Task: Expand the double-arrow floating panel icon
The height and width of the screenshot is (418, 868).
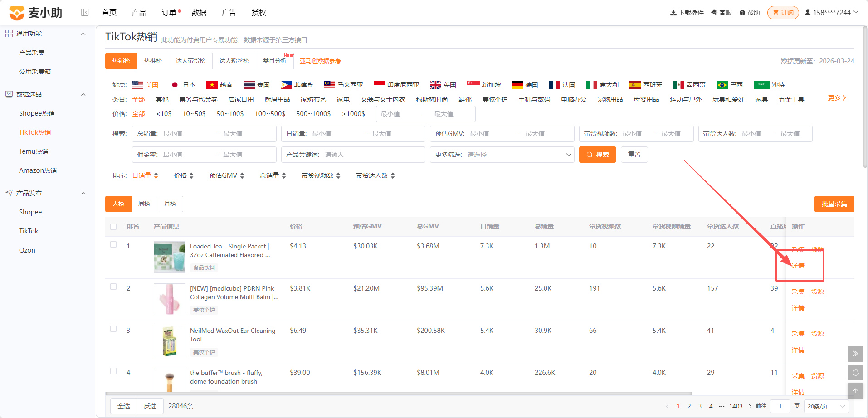Action: click(x=855, y=354)
